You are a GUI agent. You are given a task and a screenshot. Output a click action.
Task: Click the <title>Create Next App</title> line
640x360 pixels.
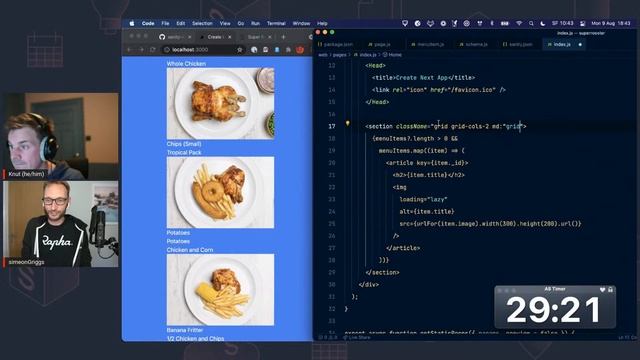(x=423, y=78)
